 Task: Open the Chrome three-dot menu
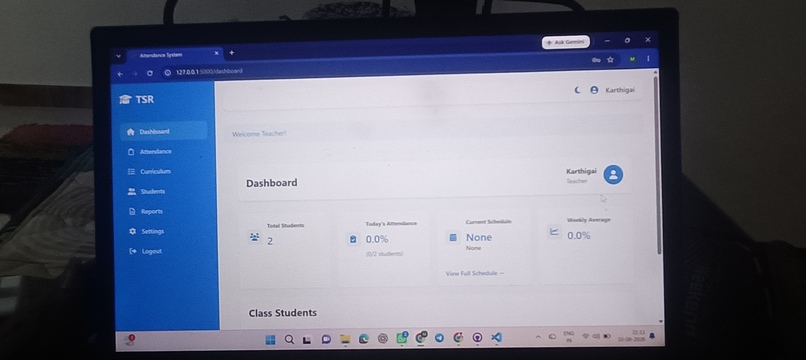pyautogui.click(x=648, y=59)
